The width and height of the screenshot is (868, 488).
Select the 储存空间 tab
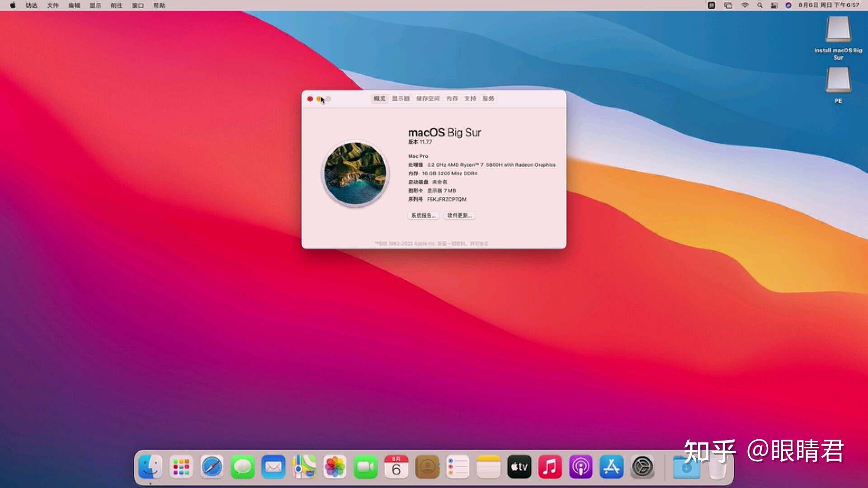tap(428, 99)
